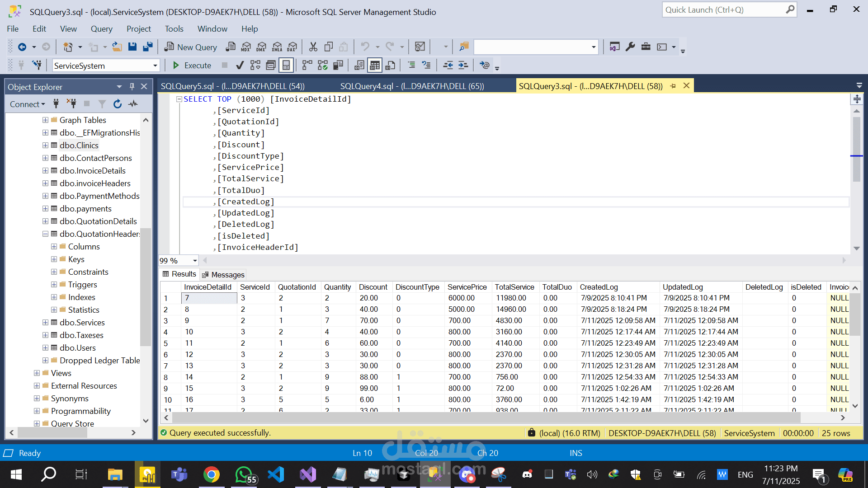Click Refresh icon in Object Explorer
Image resolution: width=868 pixels, height=488 pixels.
pos(118,104)
